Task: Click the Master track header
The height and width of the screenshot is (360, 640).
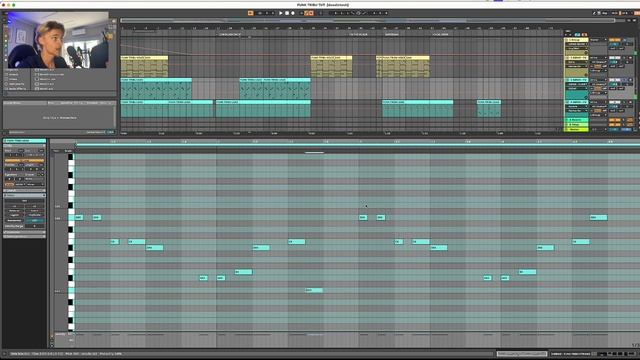Action: [x=576, y=129]
